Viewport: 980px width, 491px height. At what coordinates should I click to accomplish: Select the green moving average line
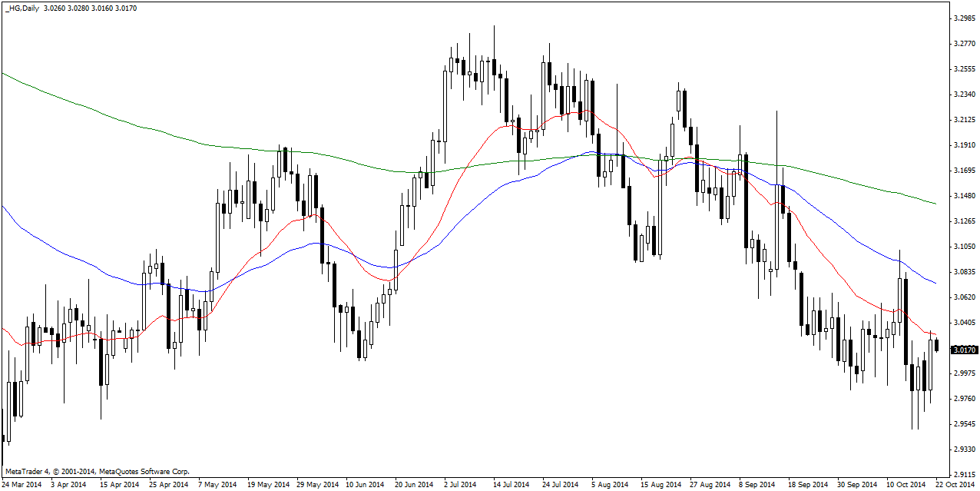(230, 148)
